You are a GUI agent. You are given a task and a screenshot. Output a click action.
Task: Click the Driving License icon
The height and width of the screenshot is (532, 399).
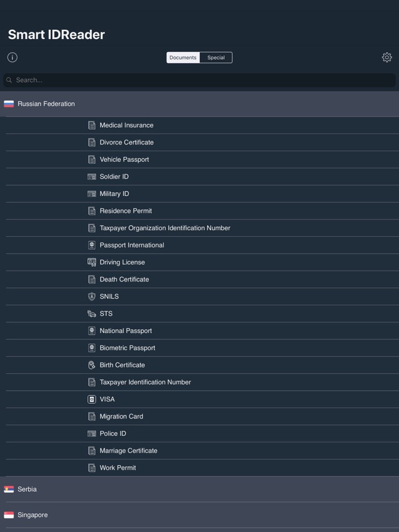click(92, 262)
